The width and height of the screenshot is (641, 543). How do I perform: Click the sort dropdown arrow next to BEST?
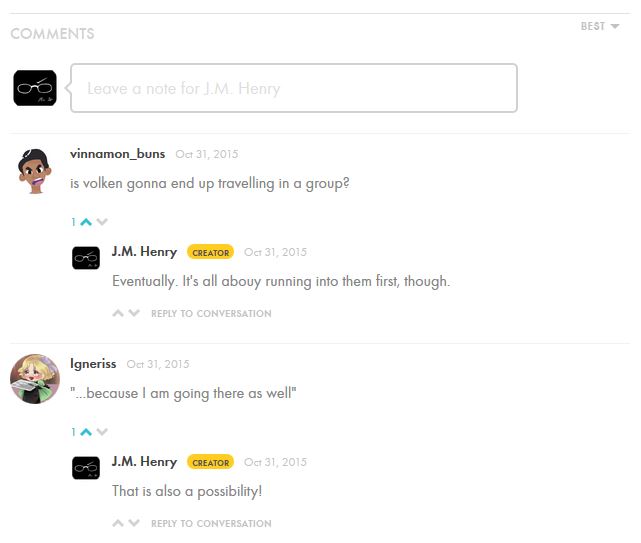pyautogui.click(x=615, y=27)
